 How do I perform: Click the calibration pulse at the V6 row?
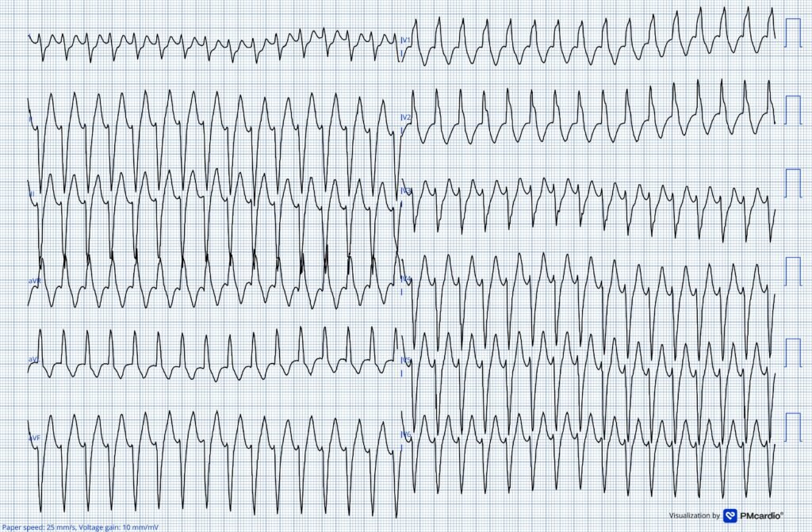(x=792, y=427)
